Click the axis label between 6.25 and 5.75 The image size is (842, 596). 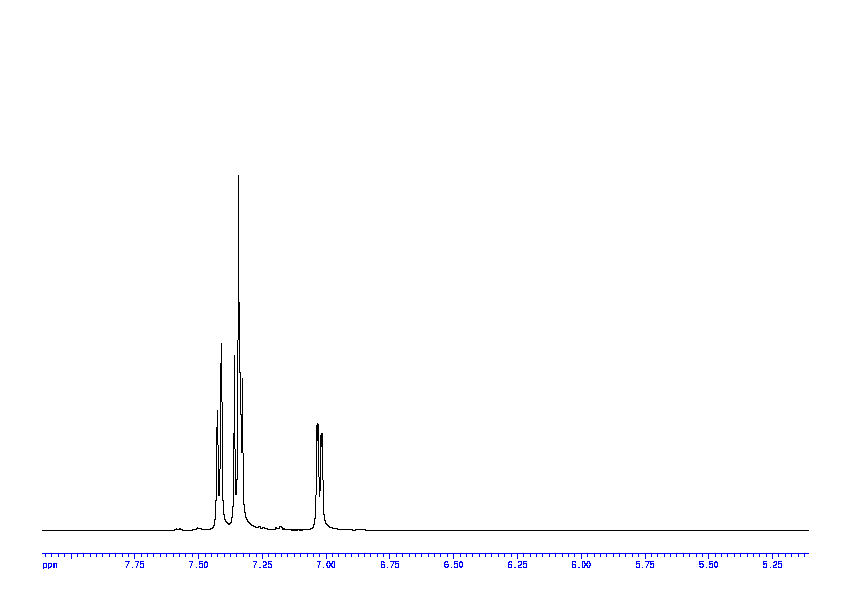[x=581, y=565]
